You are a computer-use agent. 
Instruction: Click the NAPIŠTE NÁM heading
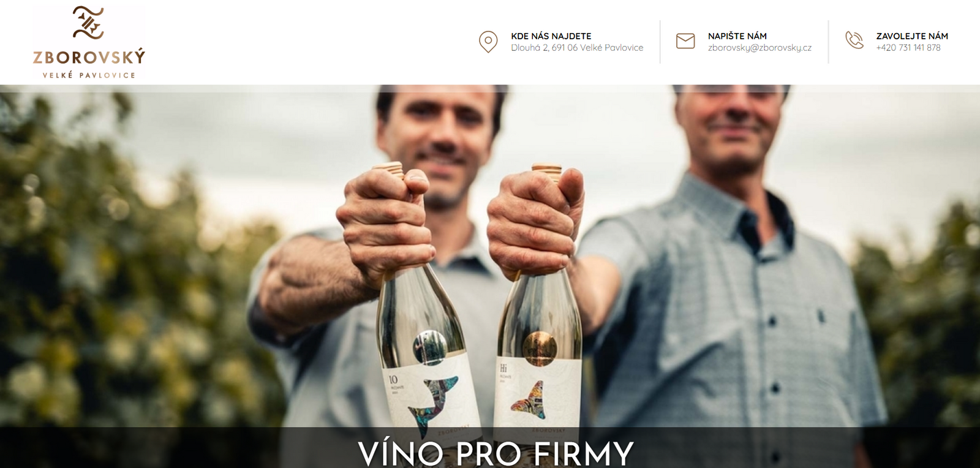click(737, 36)
